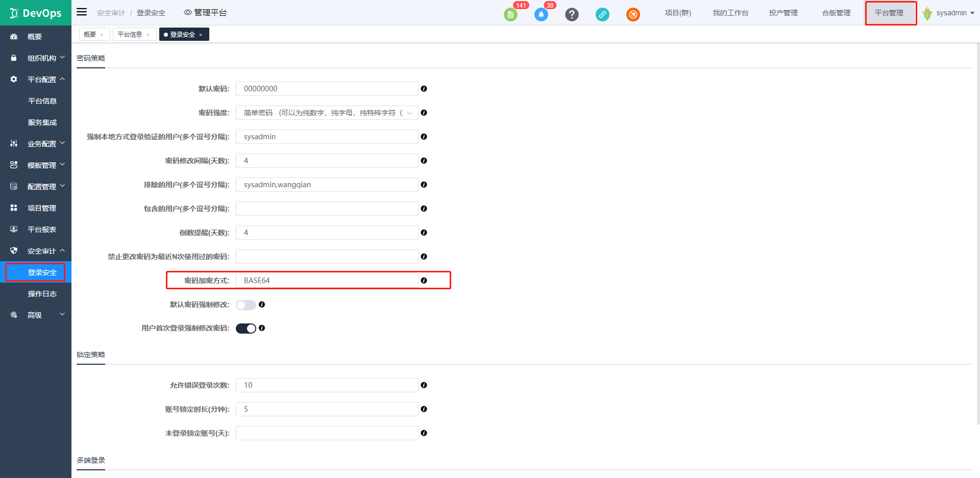Disable the 用户首次登录强制修改密码 switch
Image resolution: width=980 pixels, height=478 pixels.
pyautogui.click(x=246, y=329)
